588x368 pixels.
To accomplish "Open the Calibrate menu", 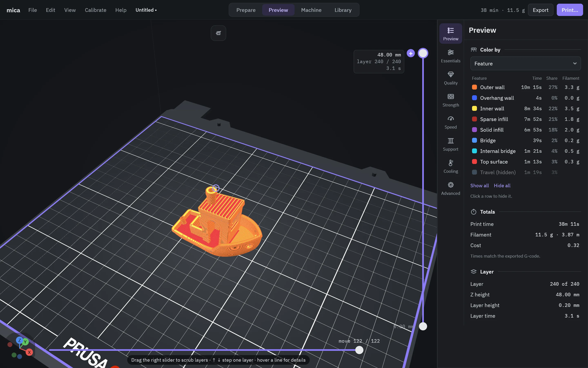I will click(x=96, y=10).
